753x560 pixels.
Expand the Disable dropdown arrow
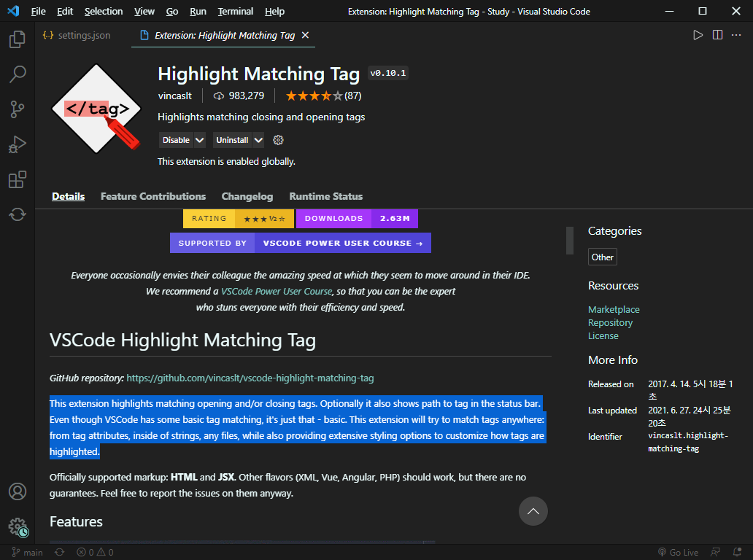200,140
